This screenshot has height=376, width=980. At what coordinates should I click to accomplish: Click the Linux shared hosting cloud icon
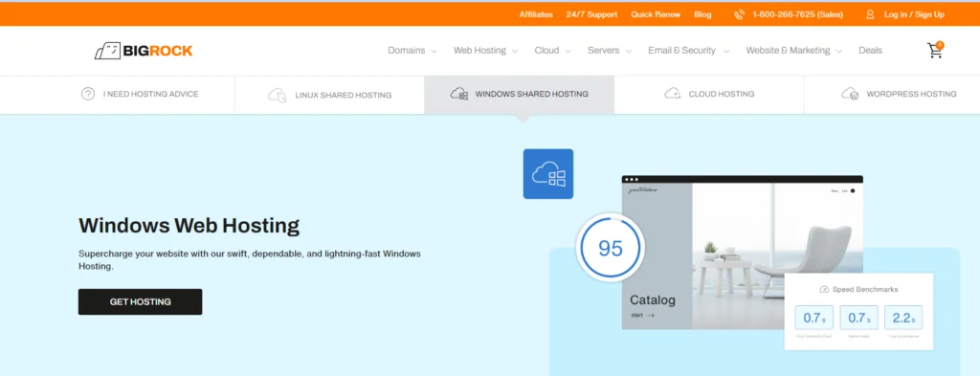click(x=277, y=95)
